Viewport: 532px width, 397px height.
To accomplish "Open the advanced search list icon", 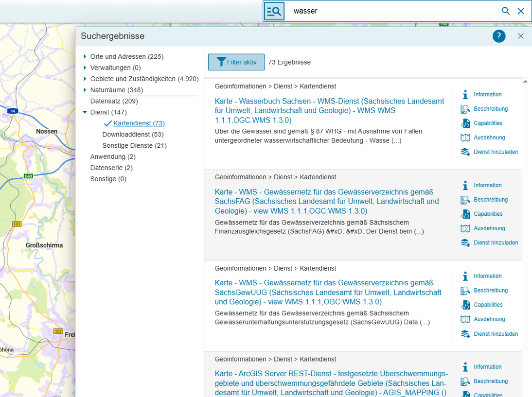I will tap(274, 11).
